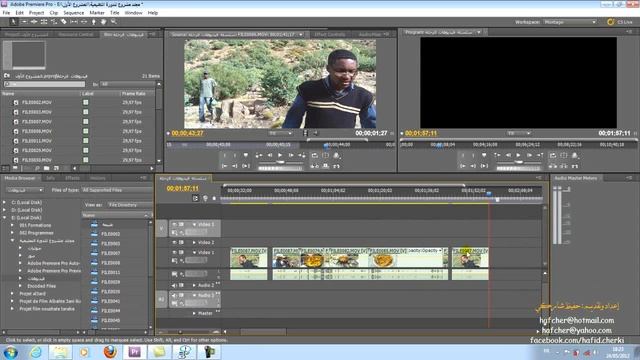Select the Pen tool in the toolbar

coord(94,22)
